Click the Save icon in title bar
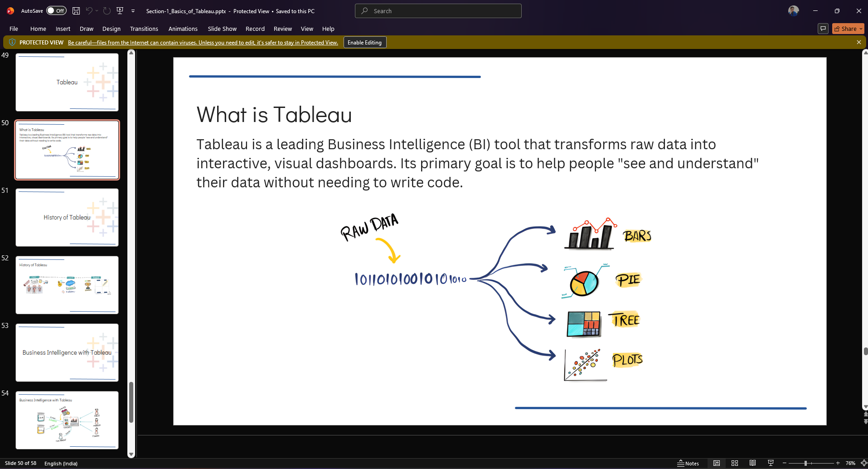868x469 pixels. [x=76, y=11]
